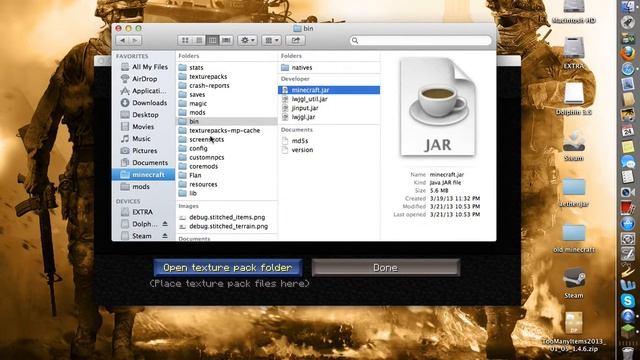Go back in Finder history
Image resolution: width=640 pixels, height=360 pixels.
tap(122, 40)
